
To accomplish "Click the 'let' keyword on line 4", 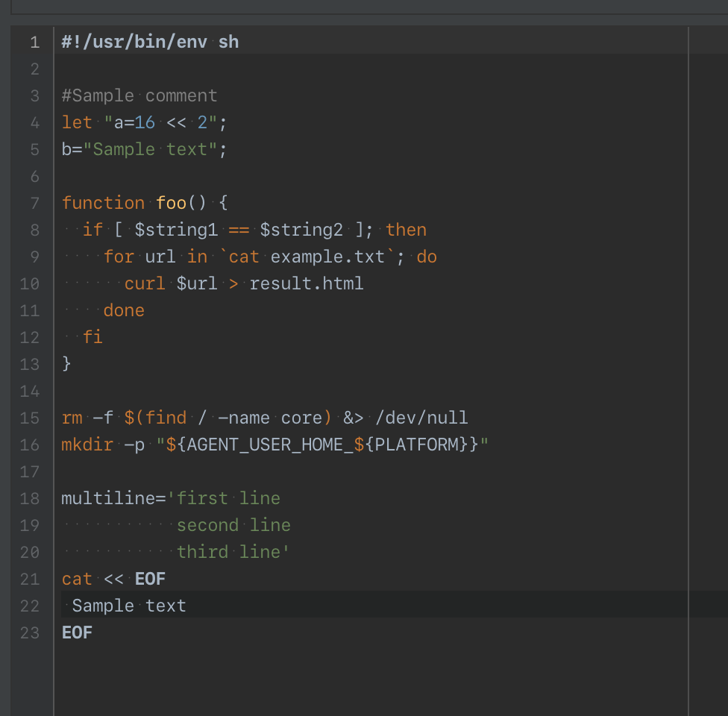I will coord(77,122).
